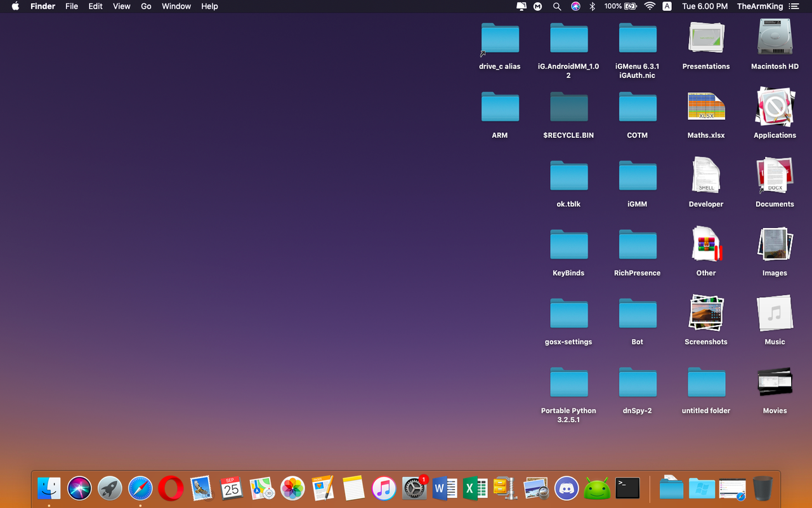Open Microsoft Word
The height and width of the screenshot is (508, 812).
click(x=445, y=488)
